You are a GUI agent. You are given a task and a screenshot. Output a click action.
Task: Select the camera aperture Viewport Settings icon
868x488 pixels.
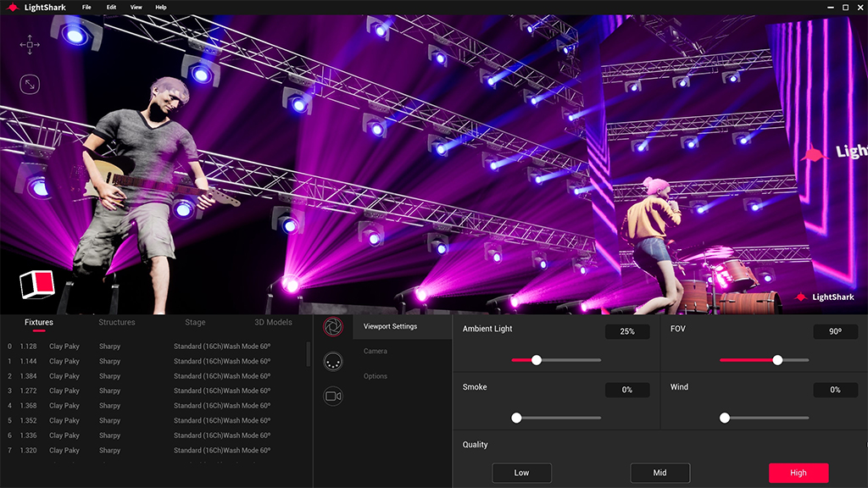click(x=333, y=326)
